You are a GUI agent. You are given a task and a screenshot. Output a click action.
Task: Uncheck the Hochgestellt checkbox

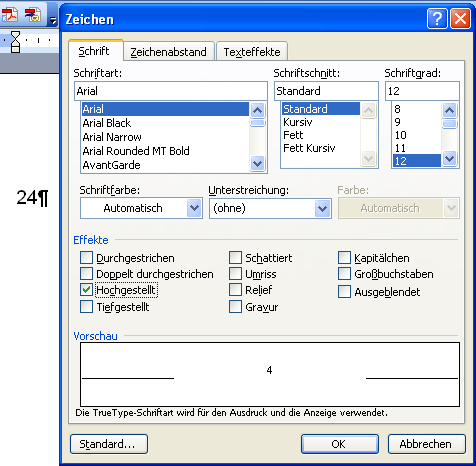86,290
